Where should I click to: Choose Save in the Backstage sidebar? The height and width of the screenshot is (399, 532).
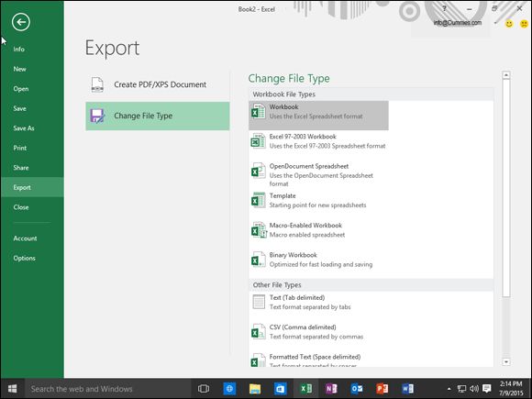click(x=19, y=108)
